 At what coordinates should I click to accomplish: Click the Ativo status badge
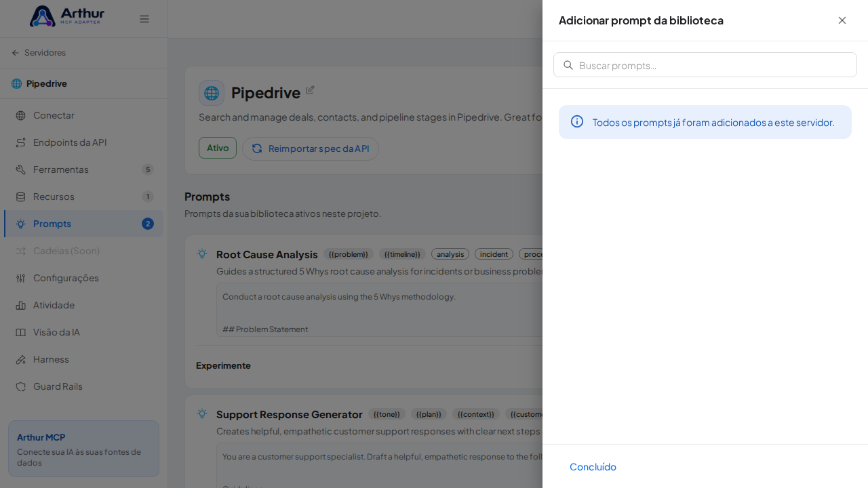[x=218, y=148]
